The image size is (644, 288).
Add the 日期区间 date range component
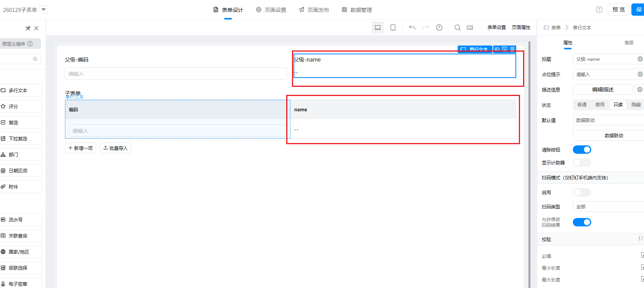point(20,171)
